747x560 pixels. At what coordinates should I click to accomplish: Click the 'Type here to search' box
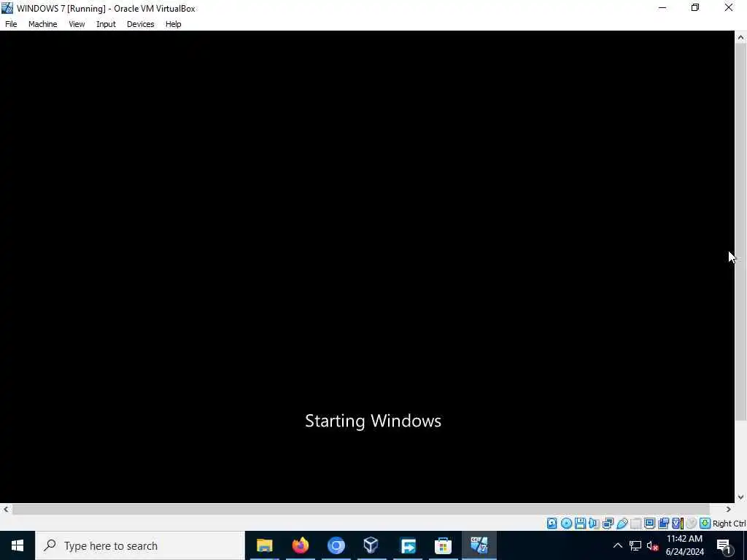pyautogui.click(x=140, y=545)
